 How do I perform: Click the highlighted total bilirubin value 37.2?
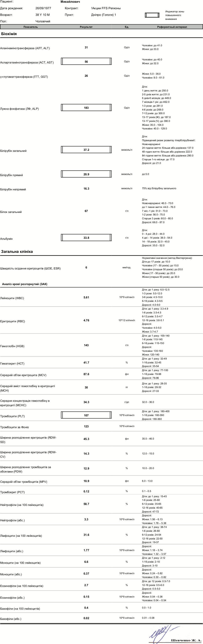(x=86, y=150)
